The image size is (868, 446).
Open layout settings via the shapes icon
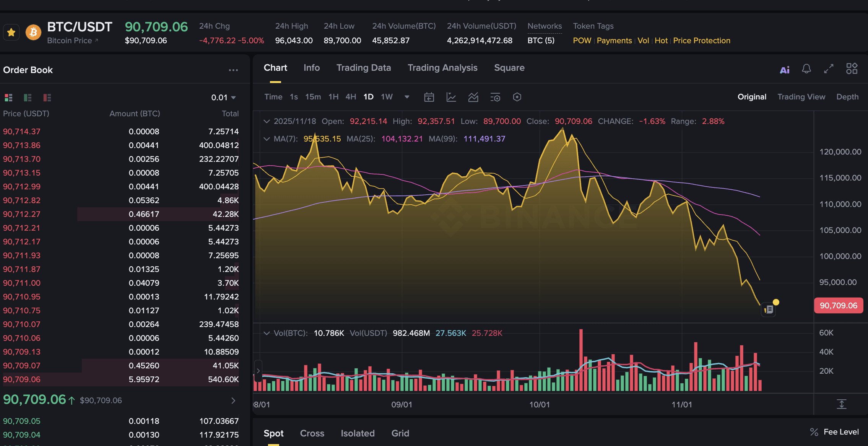point(852,69)
